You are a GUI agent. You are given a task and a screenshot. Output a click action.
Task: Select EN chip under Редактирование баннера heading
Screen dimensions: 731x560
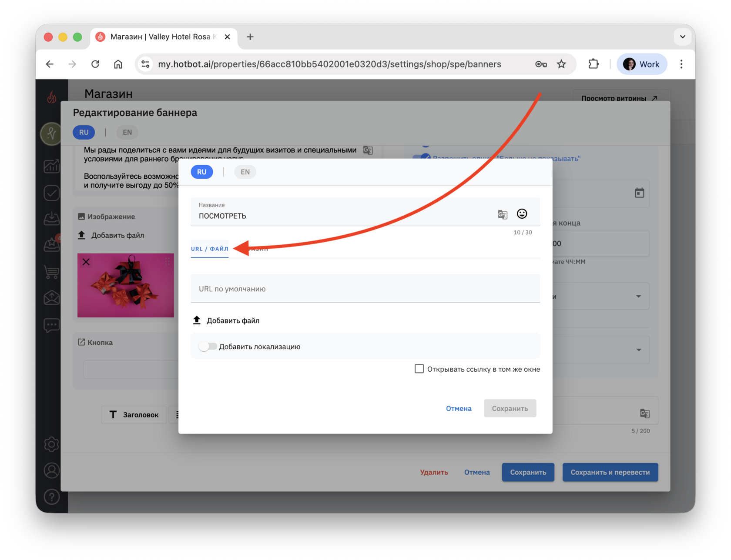click(127, 132)
